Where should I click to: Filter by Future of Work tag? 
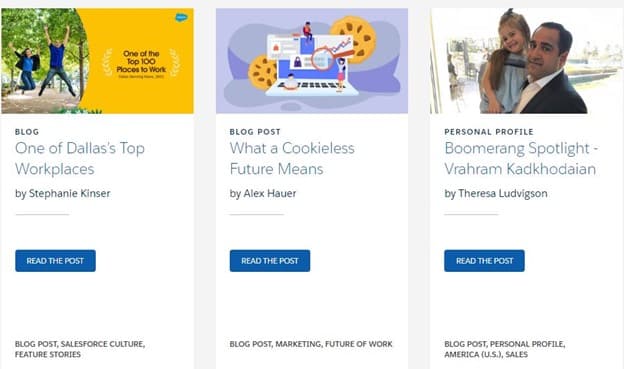(x=359, y=344)
